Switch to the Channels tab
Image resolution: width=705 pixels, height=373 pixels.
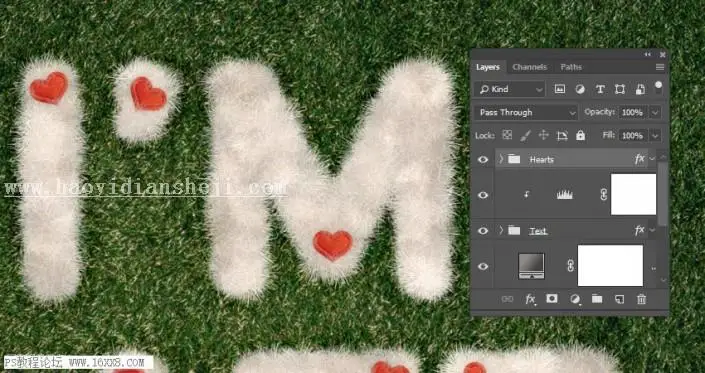(x=530, y=67)
